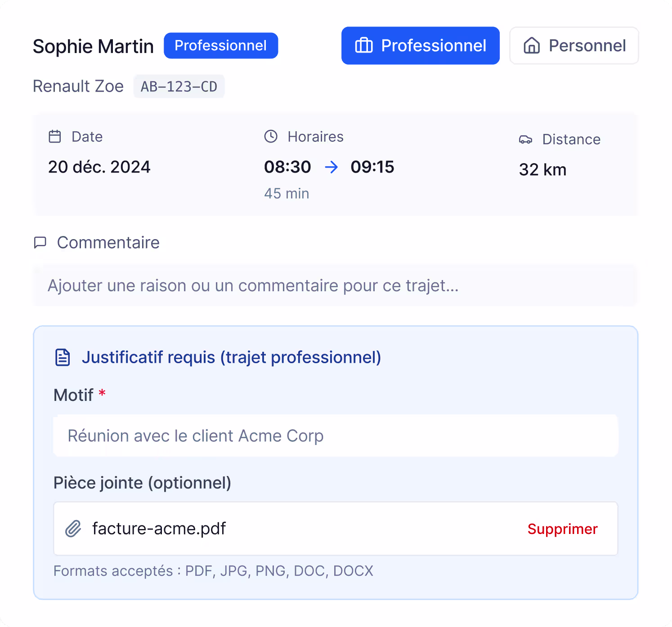Remove attachment with the Supprimer link
This screenshot has height=627, width=672.
pos(562,529)
